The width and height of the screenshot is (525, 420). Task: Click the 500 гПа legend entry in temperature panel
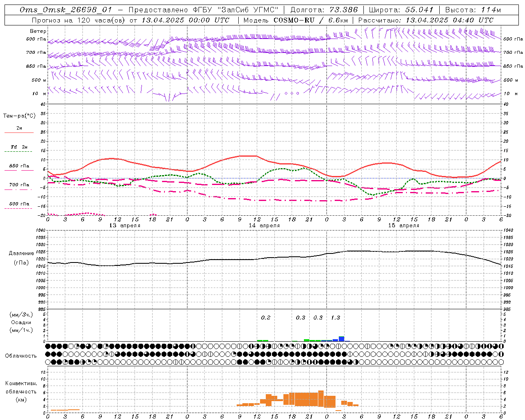[19, 204]
